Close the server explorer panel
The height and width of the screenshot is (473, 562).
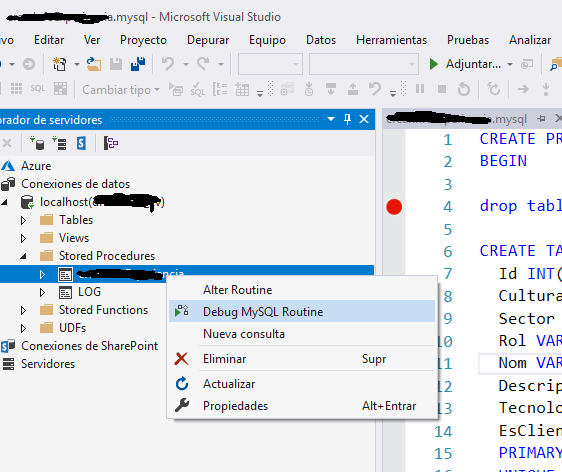click(x=364, y=119)
